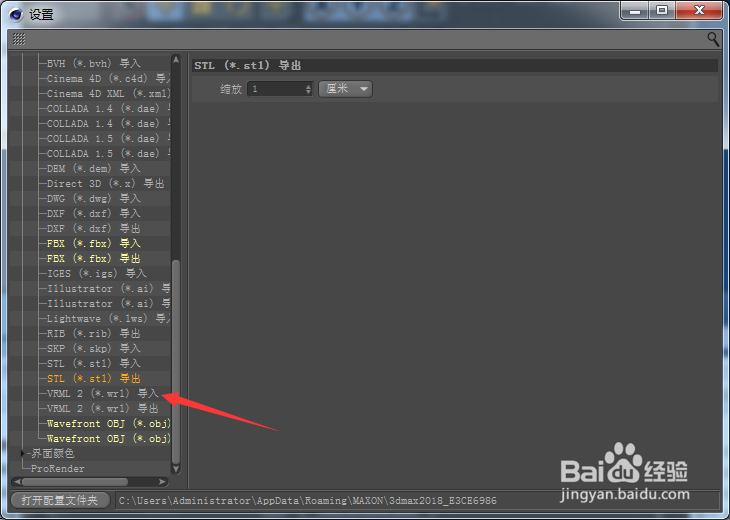This screenshot has width=730, height=520.
Task: Click the Cinema 4D logo in title bar
Action: pos(16,14)
